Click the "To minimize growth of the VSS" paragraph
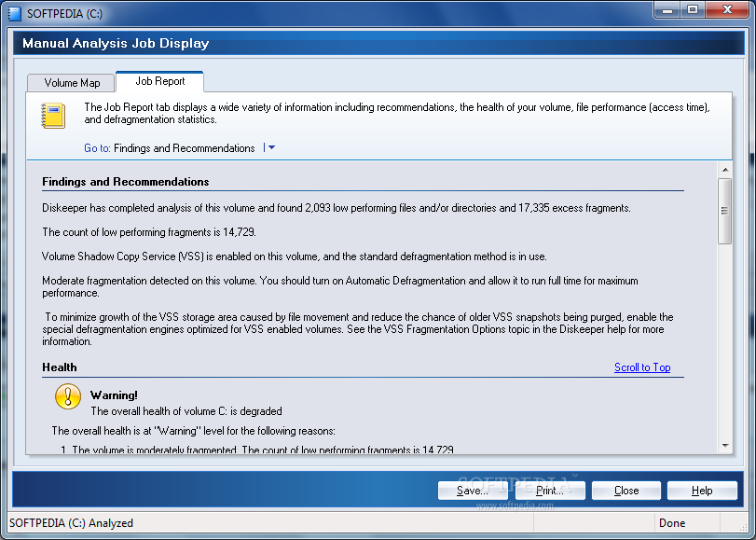The width and height of the screenshot is (756, 540). pyautogui.click(x=358, y=329)
